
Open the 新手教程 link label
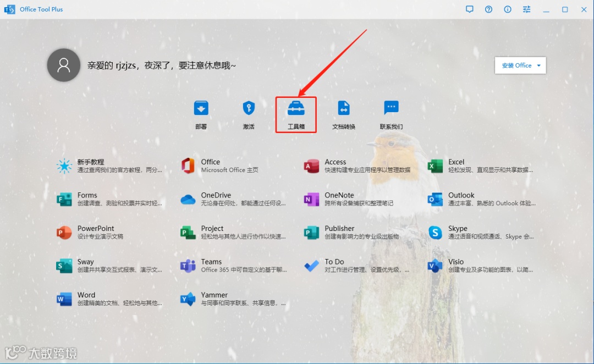pyautogui.click(x=91, y=162)
